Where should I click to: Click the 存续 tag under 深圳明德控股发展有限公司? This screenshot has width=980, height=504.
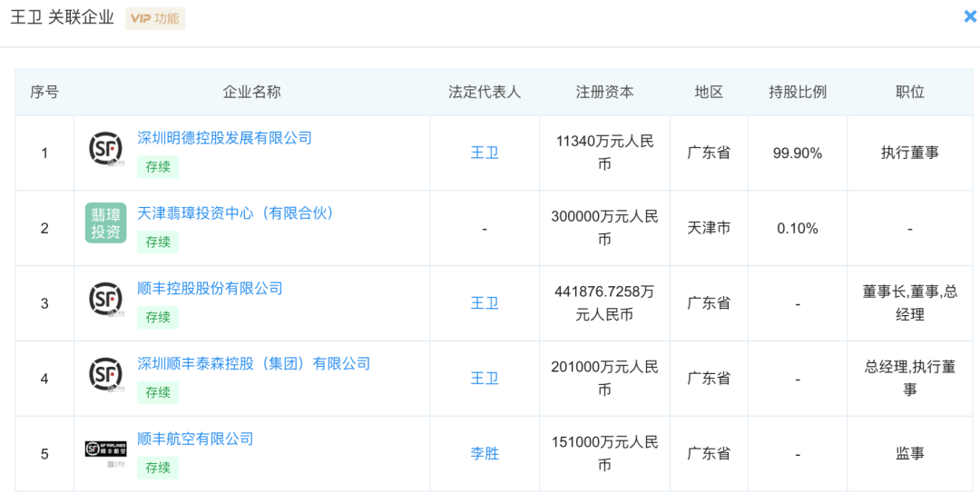(x=158, y=167)
